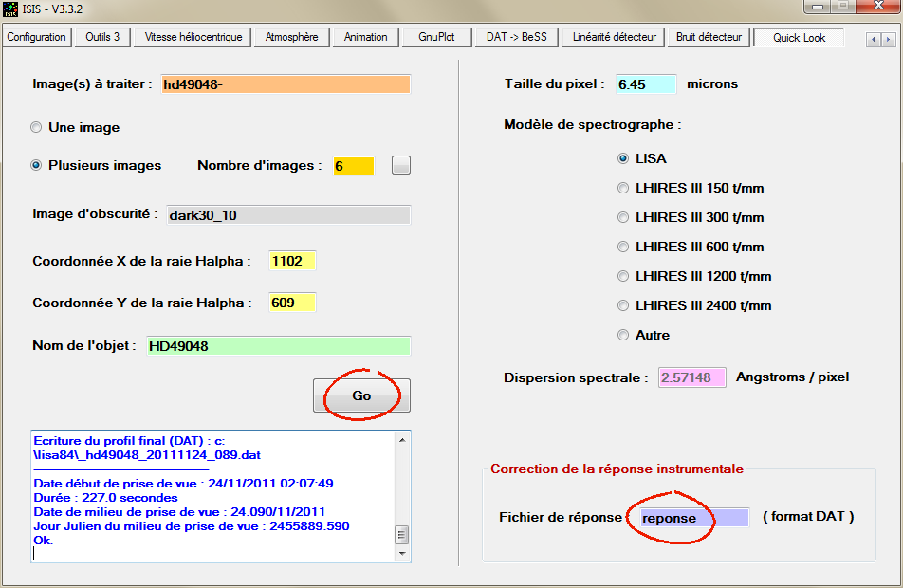Click scroll-down arrow in the log output box
This screenshot has width=903, height=588.
pos(402,554)
